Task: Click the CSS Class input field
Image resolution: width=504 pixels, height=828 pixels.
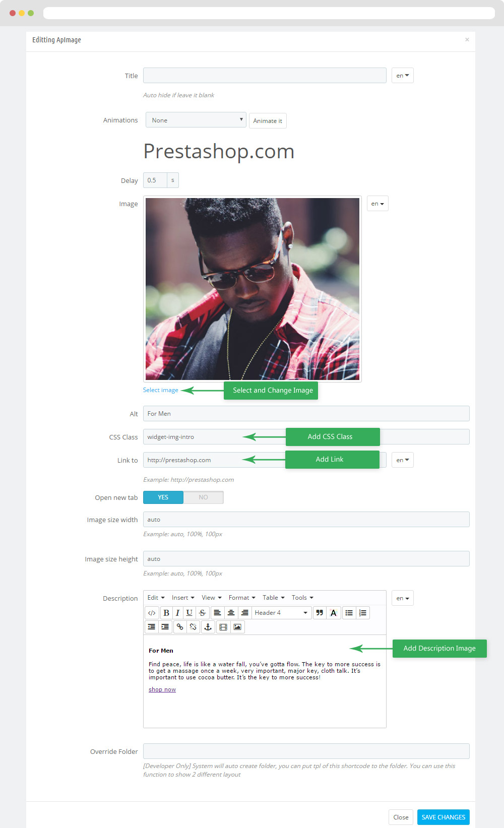Action: 306,437
